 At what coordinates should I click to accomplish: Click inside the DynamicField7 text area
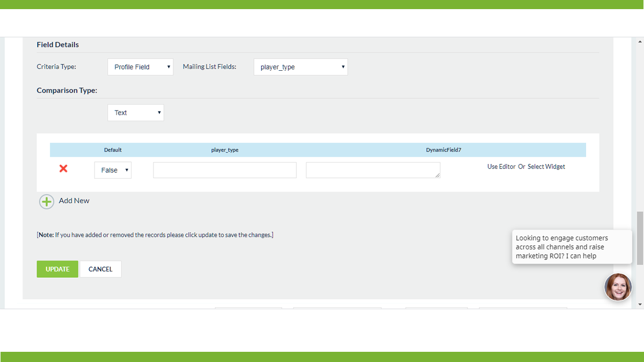pyautogui.click(x=372, y=169)
